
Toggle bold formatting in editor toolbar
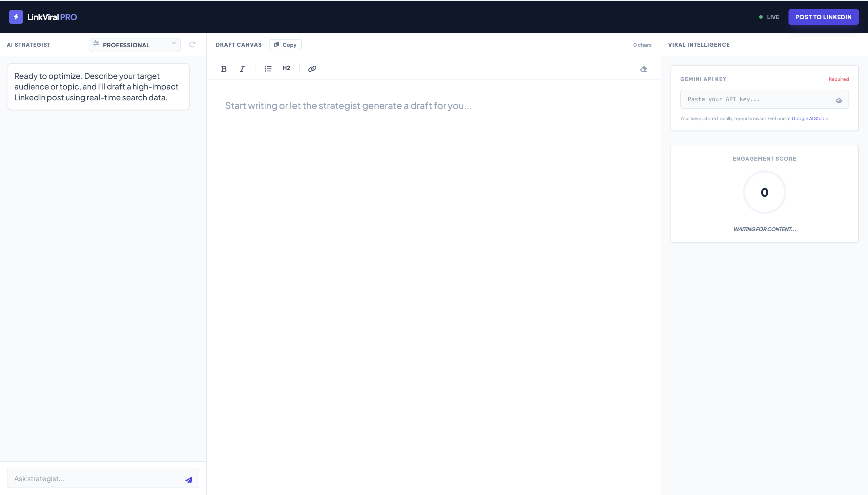tap(224, 69)
